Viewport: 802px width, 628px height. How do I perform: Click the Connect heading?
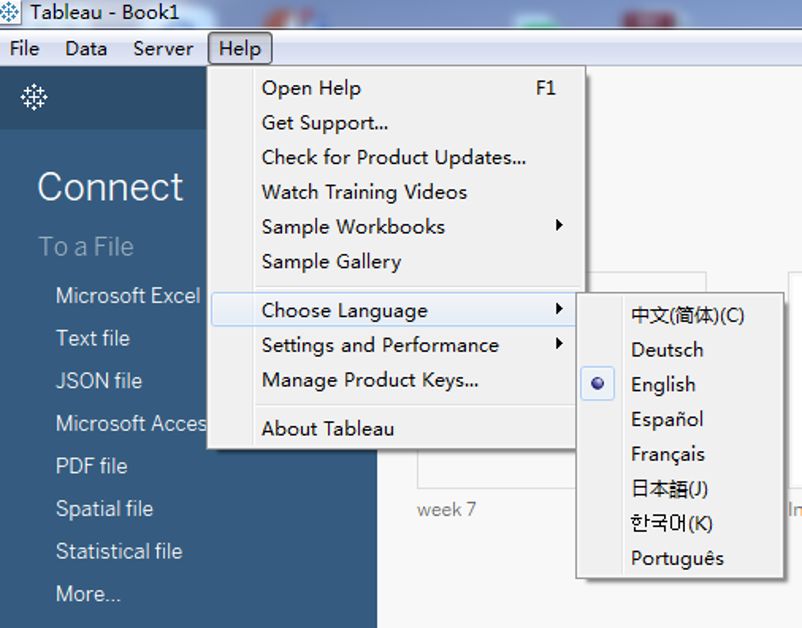point(110,187)
